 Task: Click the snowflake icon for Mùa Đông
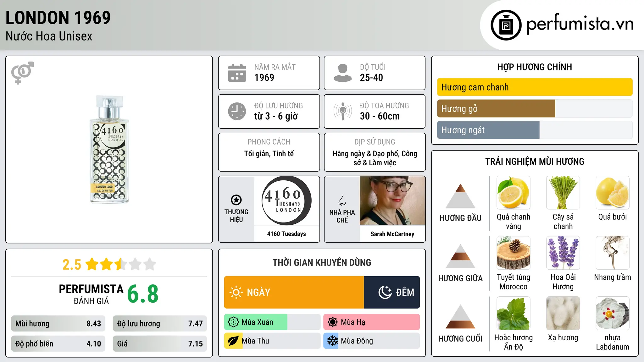pyautogui.click(x=333, y=341)
